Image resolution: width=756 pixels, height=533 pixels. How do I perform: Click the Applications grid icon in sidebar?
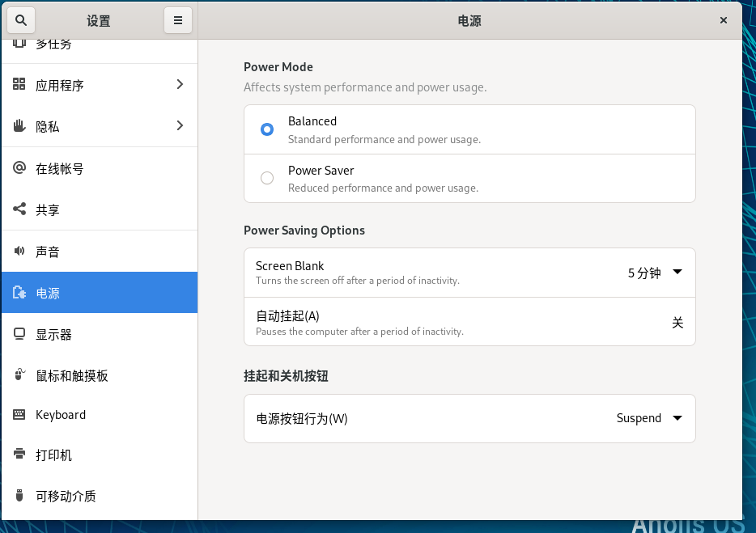(x=19, y=84)
